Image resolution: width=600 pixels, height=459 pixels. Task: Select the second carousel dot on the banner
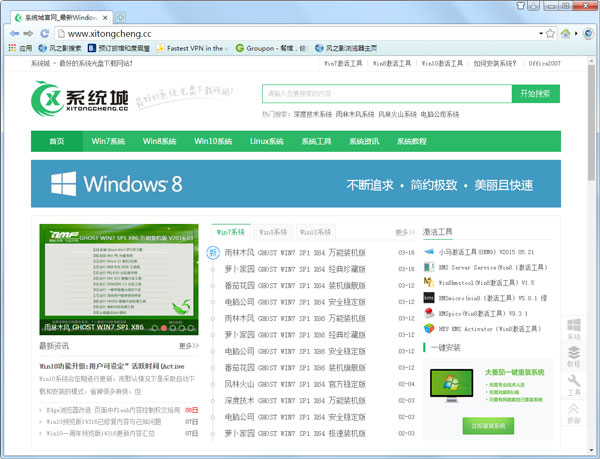click(x=164, y=328)
